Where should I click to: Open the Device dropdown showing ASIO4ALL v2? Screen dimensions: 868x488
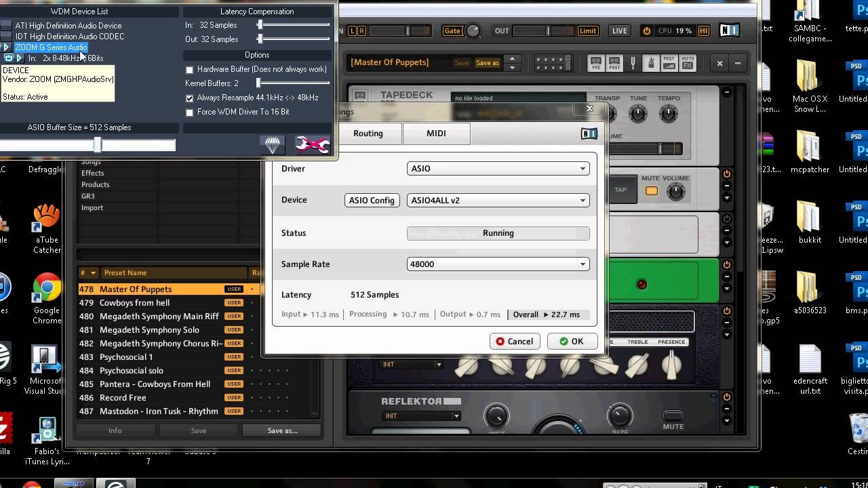(498, 201)
